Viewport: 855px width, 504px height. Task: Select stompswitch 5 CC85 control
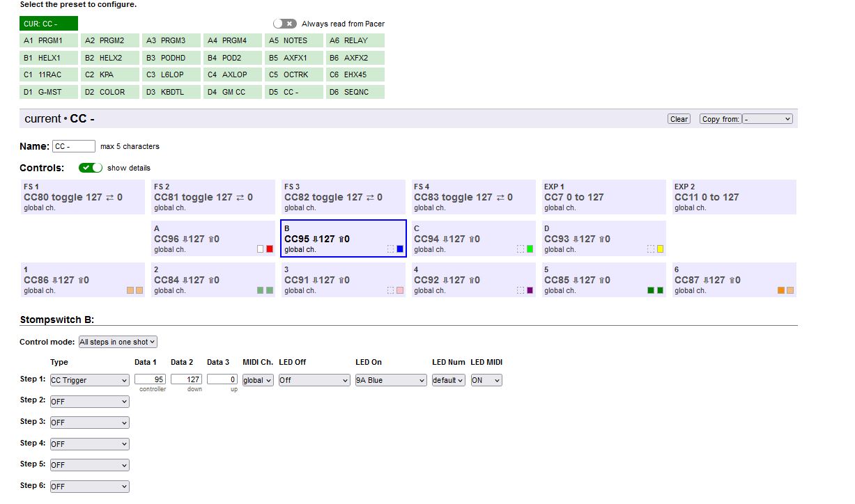pos(603,280)
